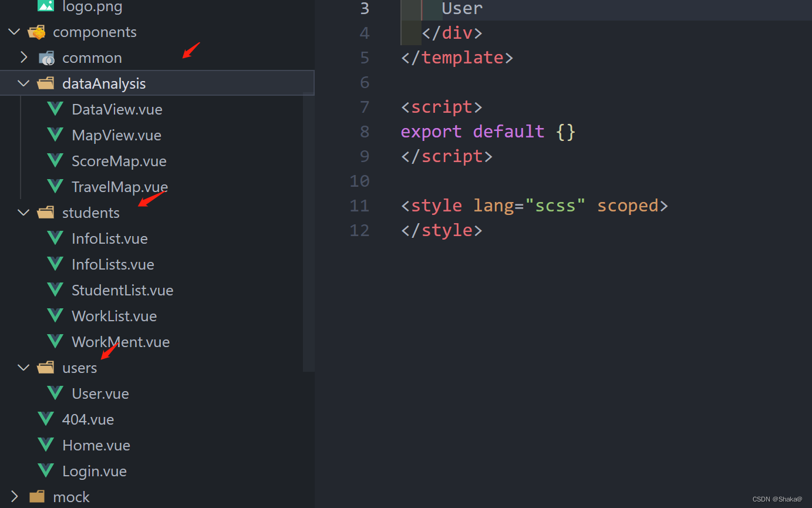Click the students folder icon
The image size is (812, 508).
46,213
